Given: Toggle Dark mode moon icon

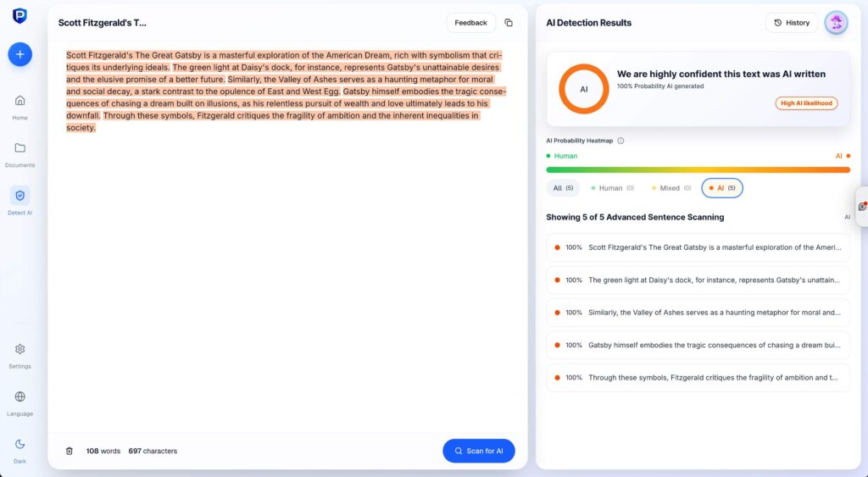Looking at the screenshot, I should point(20,444).
